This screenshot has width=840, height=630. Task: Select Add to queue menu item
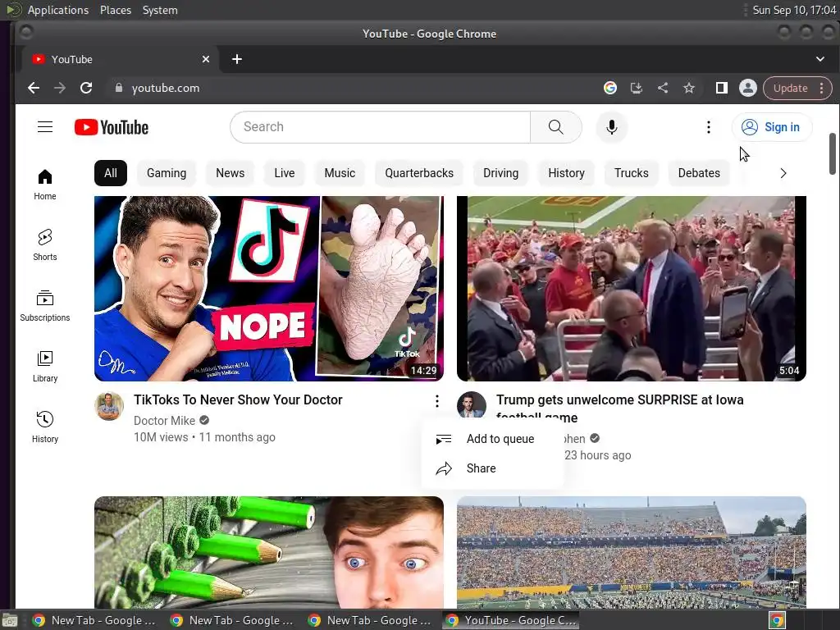click(493, 439)
